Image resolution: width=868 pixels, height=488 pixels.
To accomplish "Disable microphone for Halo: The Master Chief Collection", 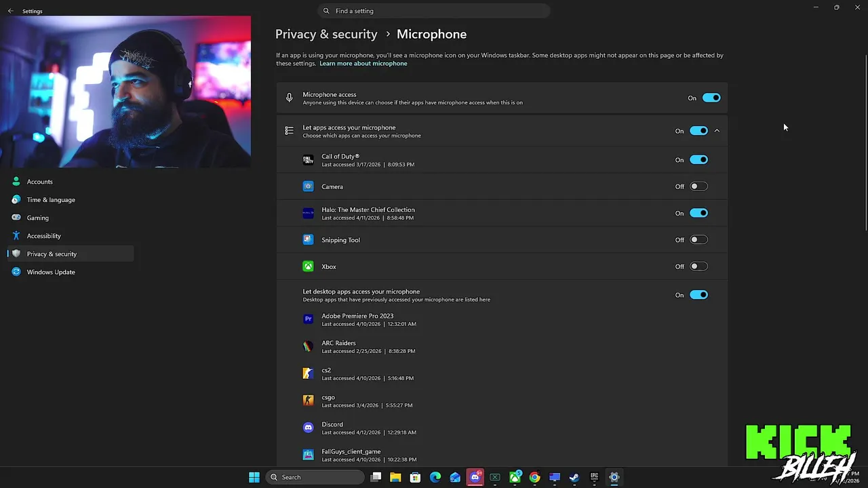I will (x=698, y=213).
